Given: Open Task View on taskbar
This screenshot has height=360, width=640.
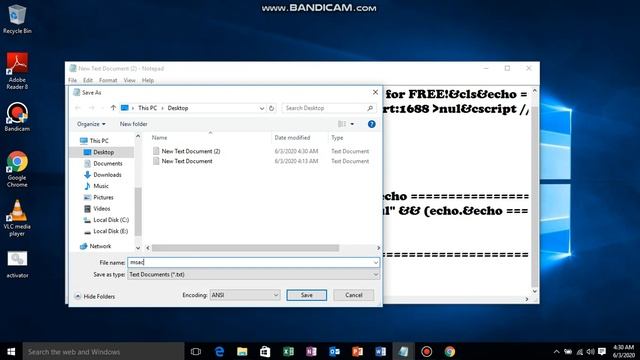Looking at the screenshot, I should pos(196,351).
